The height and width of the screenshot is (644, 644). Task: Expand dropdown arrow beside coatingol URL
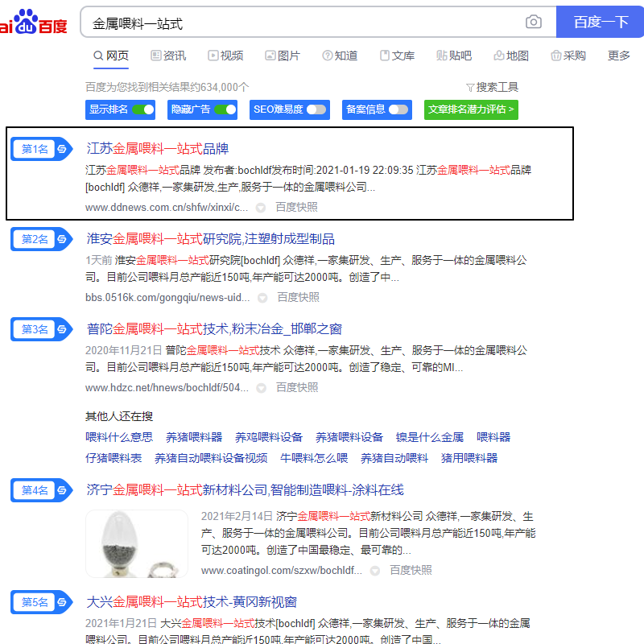tap(374, 571)
